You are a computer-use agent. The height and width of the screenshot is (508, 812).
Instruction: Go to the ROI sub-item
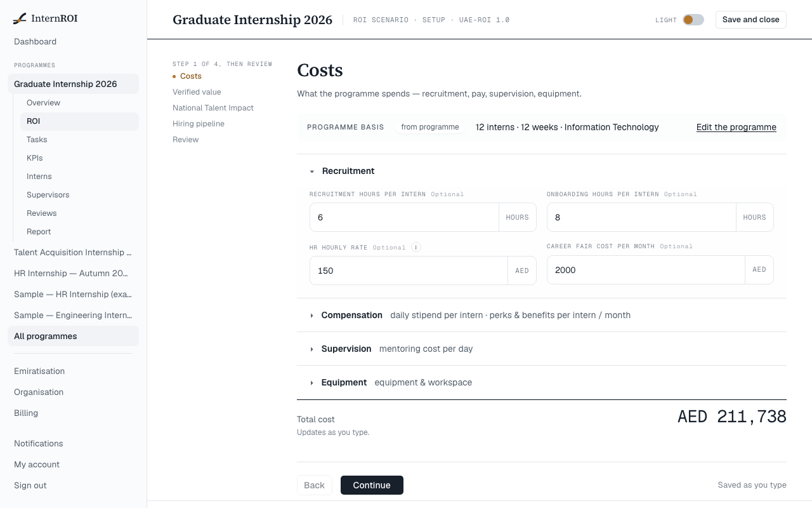[x=79, y=121]
